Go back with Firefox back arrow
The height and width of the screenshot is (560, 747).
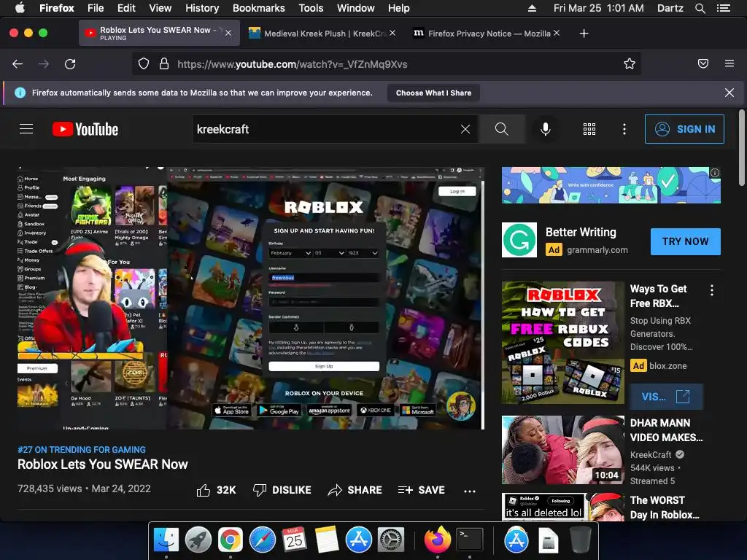pyautogui.click(x=18, y=64)
